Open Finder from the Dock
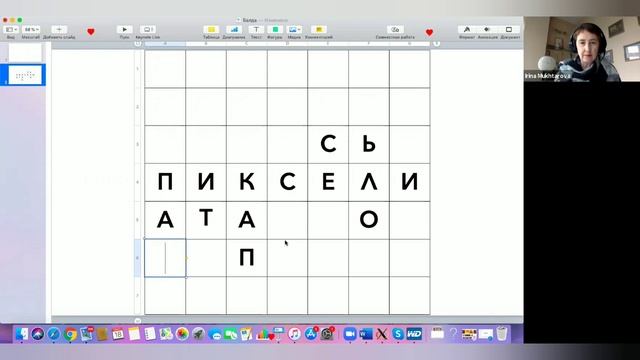The width and height of the screenshot is (640, 360). coord(22,334)
